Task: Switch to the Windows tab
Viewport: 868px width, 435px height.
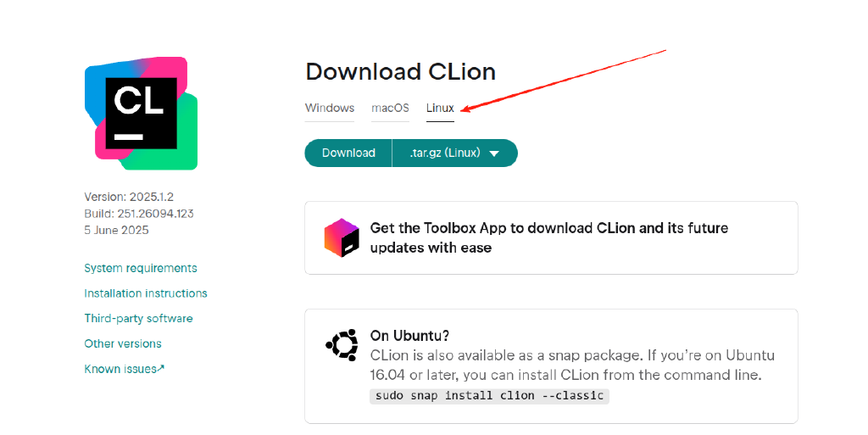Action: coord(330,108)
